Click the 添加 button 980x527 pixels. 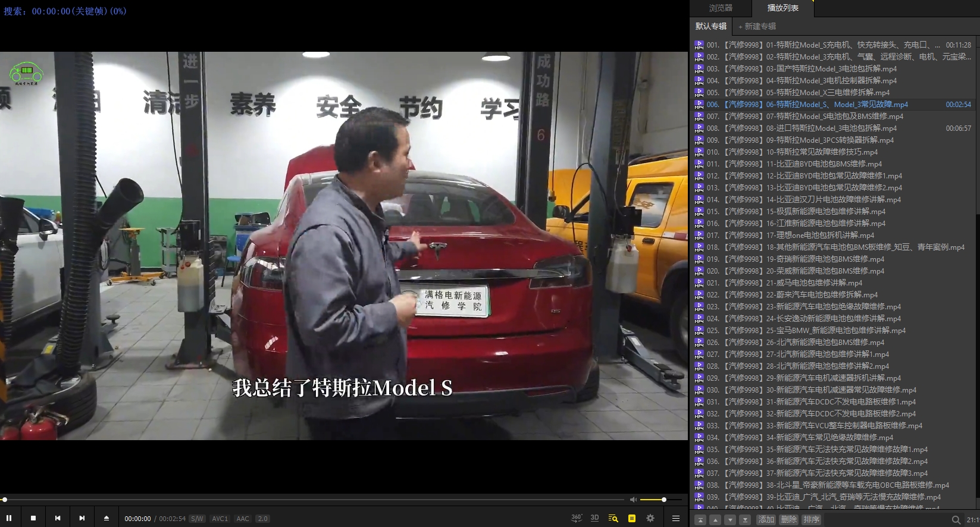(x=766, y=519)
